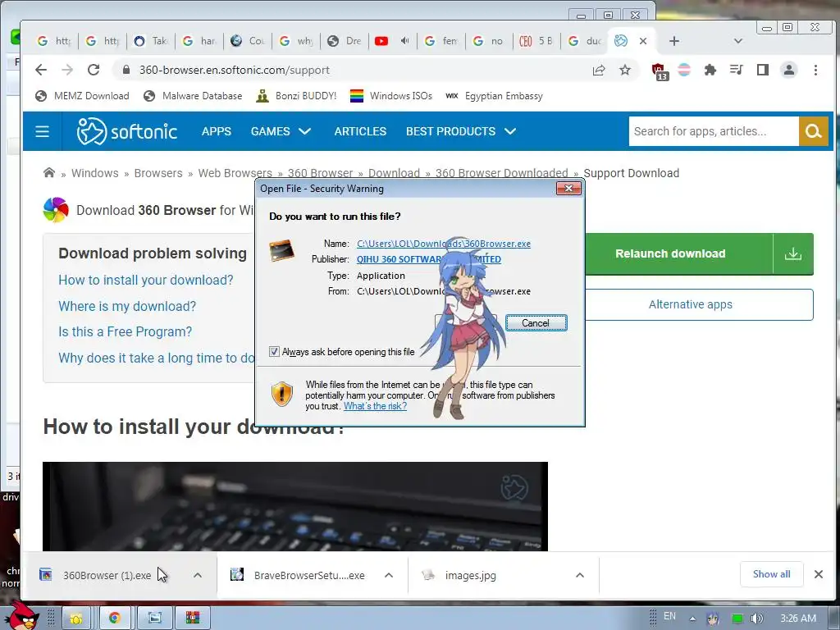Open the WinRAR taskbar icon
Screen dimensions: 840x630
pyautogui.click(x=193, y=618)
